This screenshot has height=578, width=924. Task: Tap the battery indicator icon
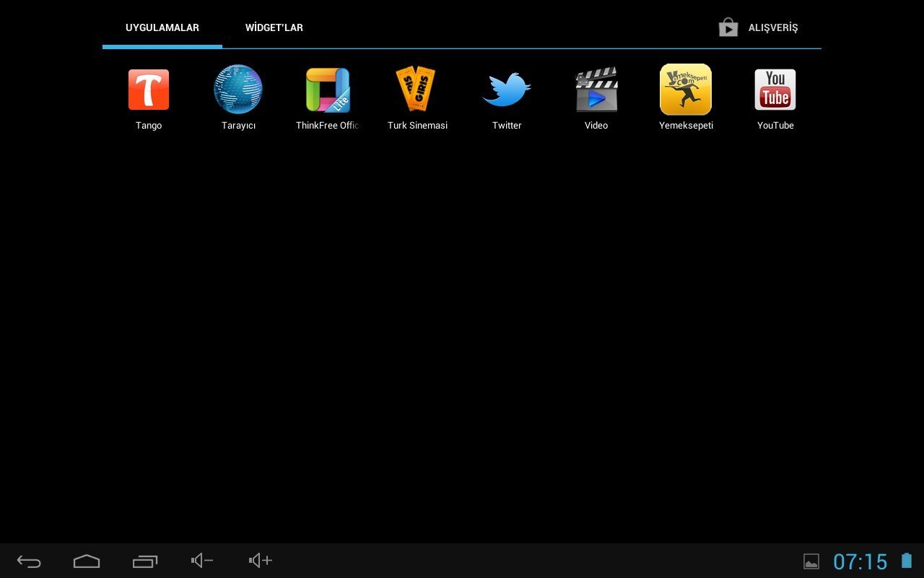[907, 561]
